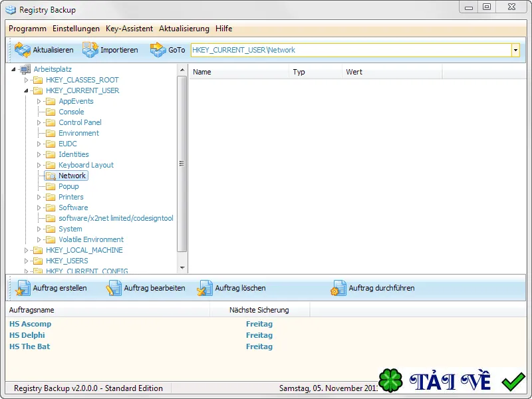Click the Popup folder icon
The height and width of the screenshot is (399, 532).
51,186
